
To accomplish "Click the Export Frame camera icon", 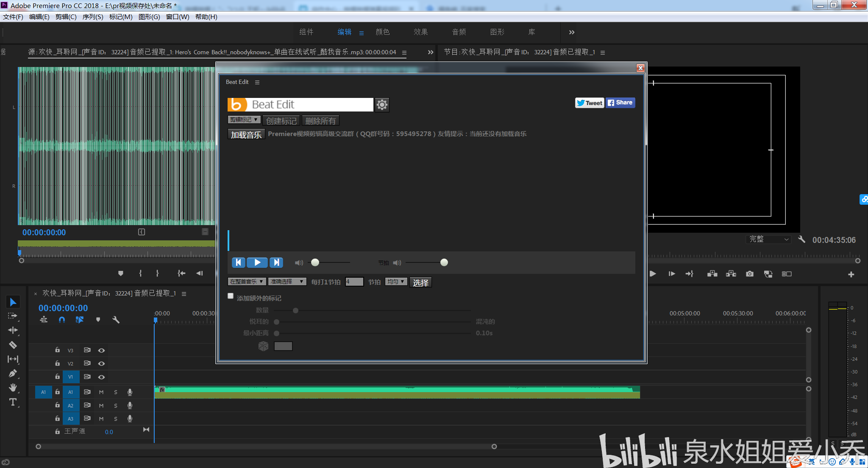I will (750, 274).
